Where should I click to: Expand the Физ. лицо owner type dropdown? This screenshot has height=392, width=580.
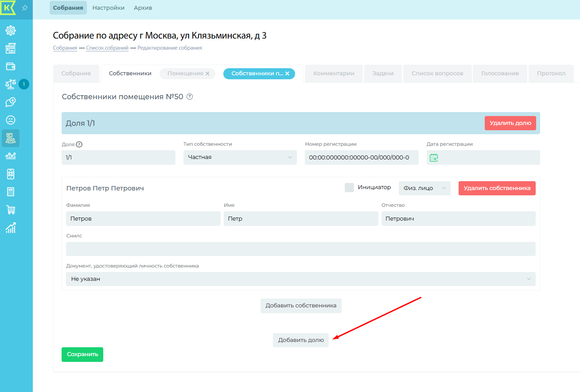point(424,188)
